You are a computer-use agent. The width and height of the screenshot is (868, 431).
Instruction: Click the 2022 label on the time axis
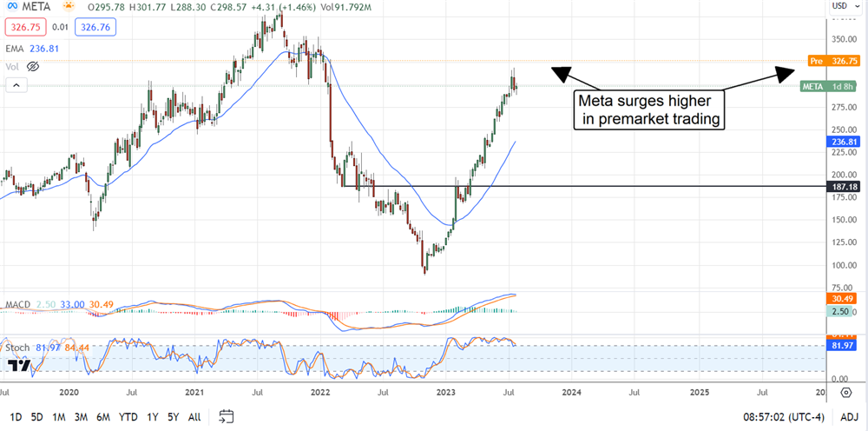pyautogui.click(x=320, y=392)
